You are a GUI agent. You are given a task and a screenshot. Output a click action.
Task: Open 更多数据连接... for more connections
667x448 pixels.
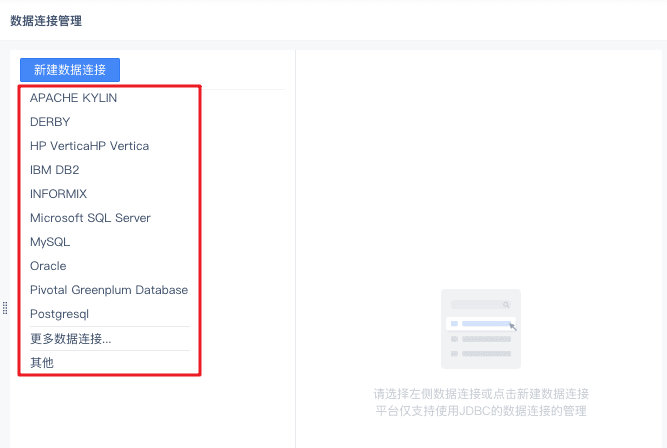coord(71,339)
